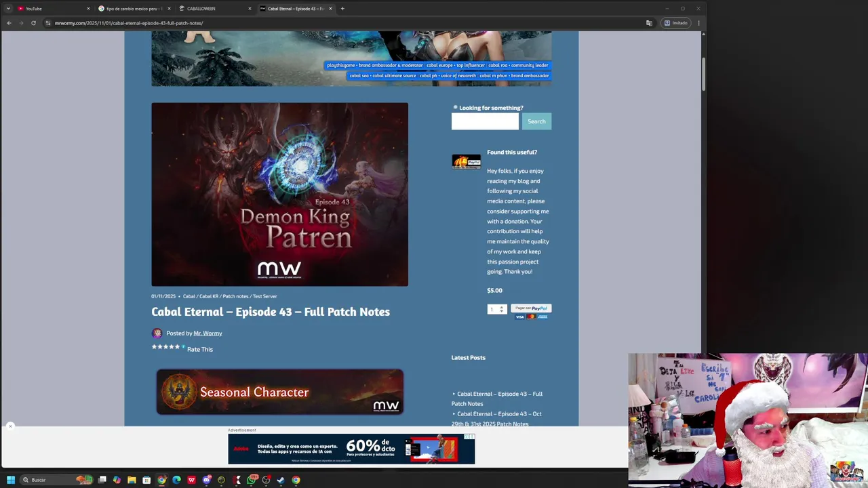868x488 pixels.
Task: Click the Mr. Wormy author avatar
Action: click(157, 333)
